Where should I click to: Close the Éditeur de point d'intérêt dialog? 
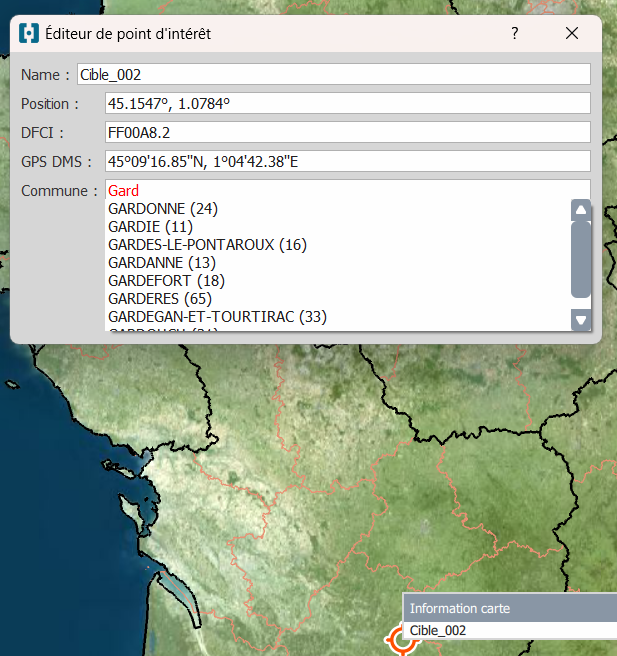coord(572,33)
